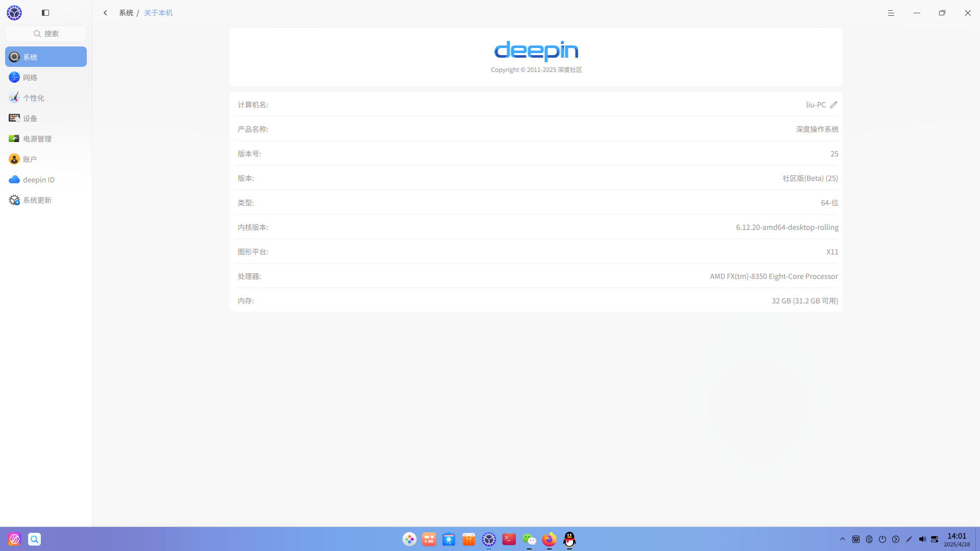Open the 系统 (System) sidebar category
This screenshot has width=980, height=551.
[x=46, y=57]
